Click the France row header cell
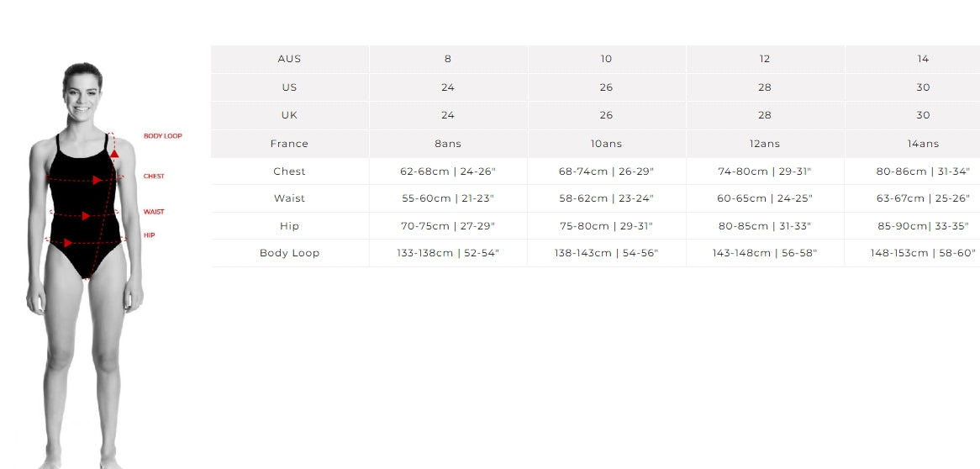980x469 pixels. tap(290, 143)
